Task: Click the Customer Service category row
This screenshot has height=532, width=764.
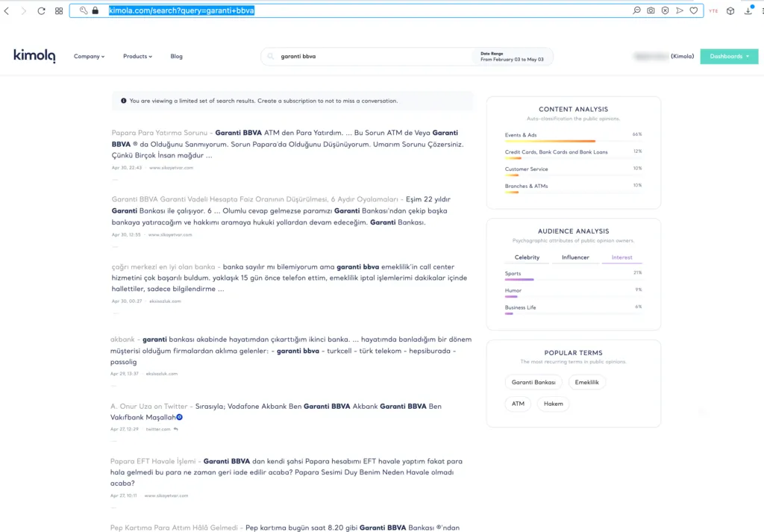Action: click(x=574, y=171)
